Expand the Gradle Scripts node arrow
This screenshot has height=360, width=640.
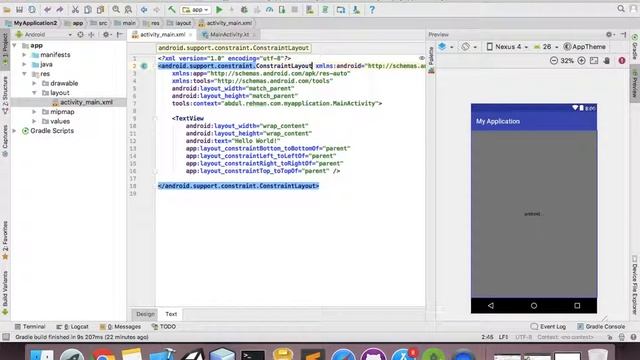coord(15,131)
